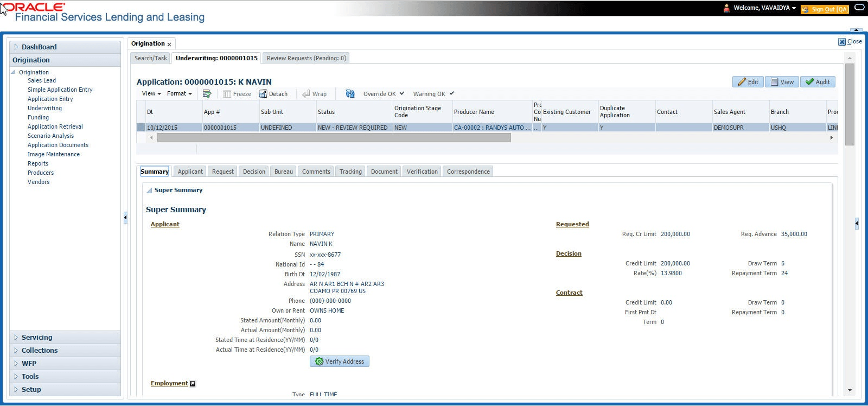Click the Applicant section heading link

[x=165, y=224]
